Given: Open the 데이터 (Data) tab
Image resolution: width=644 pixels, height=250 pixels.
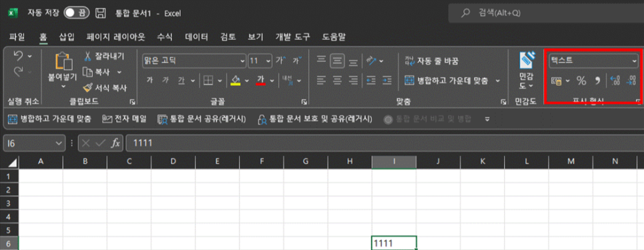Looking at the screenshot, I should click(x=197, y=37).
